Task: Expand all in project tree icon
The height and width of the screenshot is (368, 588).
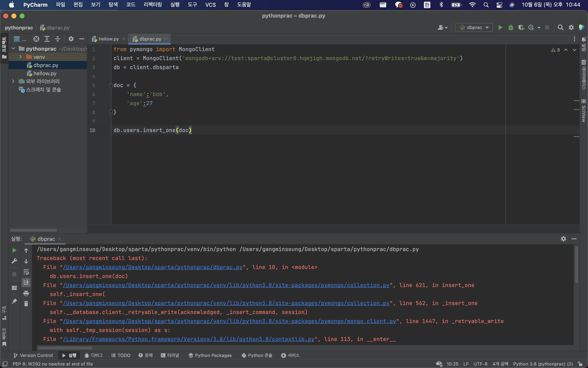Action: (47, 39)
